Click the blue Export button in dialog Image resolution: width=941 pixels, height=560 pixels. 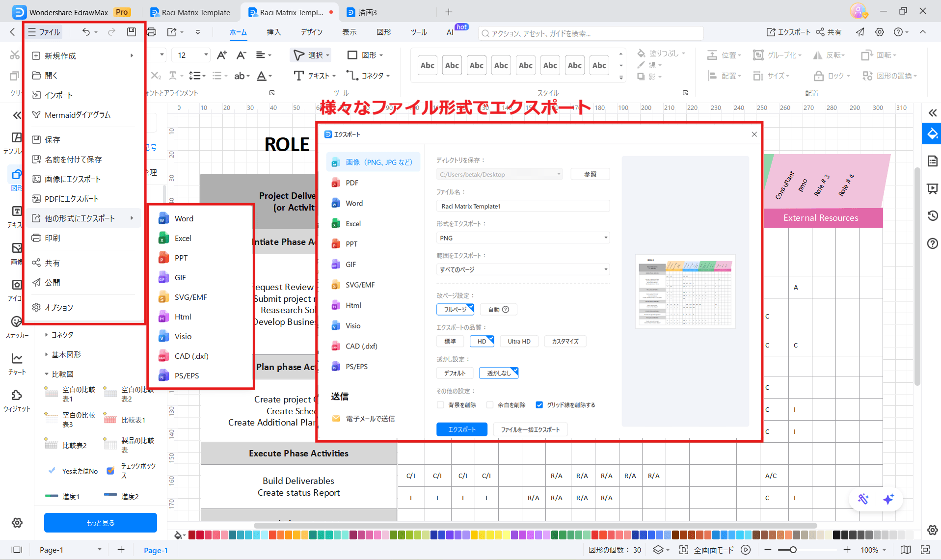(461, 429)
